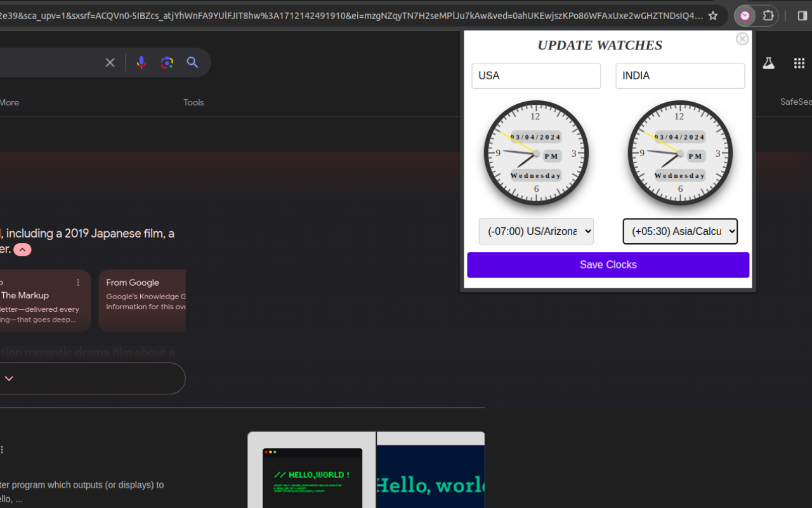812x508 pixels.
Task: Click the search magnifier icon
Action: tap(192, 62)
